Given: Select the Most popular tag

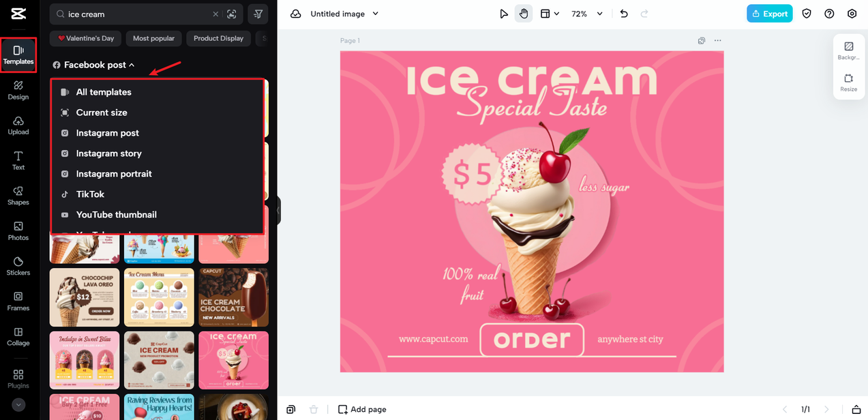Looking at the screenshot, I should [153, 38].
